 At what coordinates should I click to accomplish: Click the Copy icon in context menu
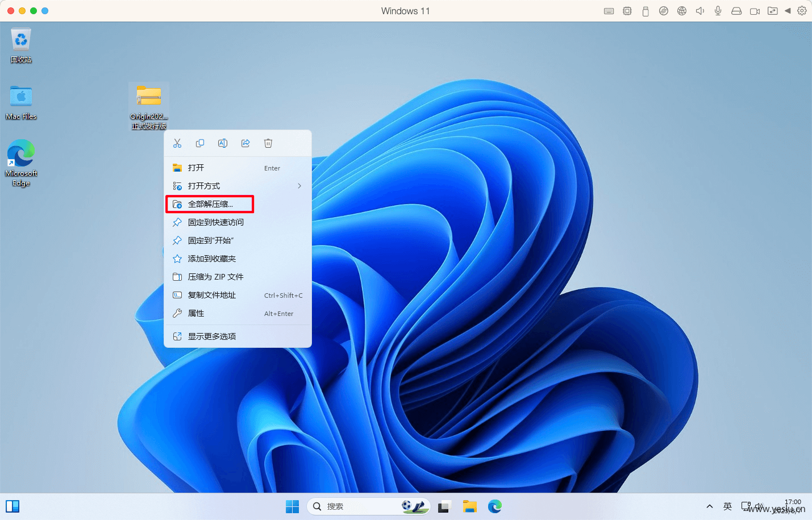coord(200,143)
